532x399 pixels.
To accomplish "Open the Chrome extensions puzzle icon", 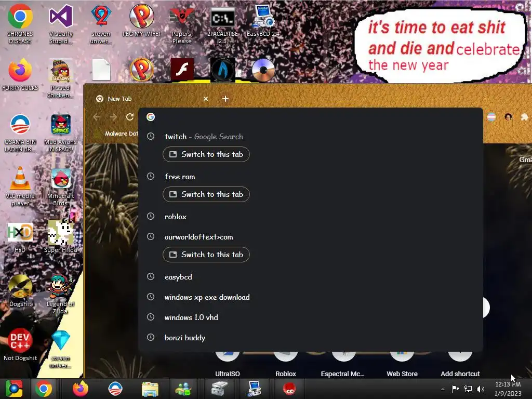I will pyautogui.click(x=524, y=117).
